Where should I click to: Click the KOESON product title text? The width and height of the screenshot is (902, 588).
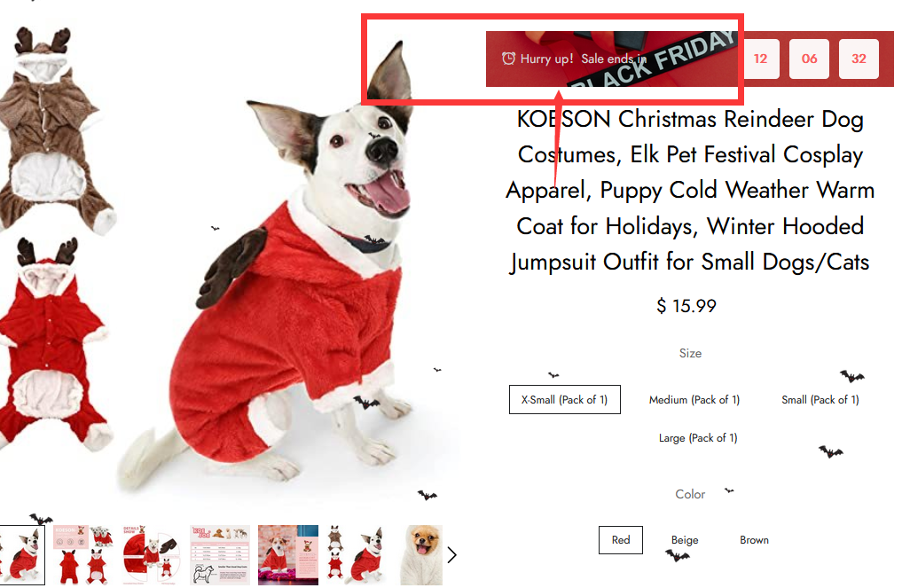[690, 191]
